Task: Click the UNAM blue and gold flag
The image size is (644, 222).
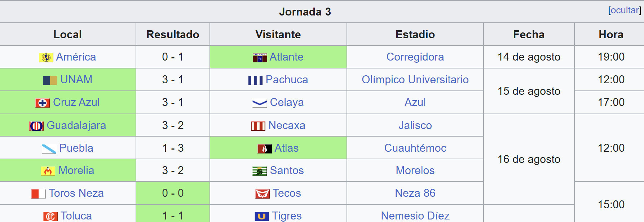Action: coord(50,80)
